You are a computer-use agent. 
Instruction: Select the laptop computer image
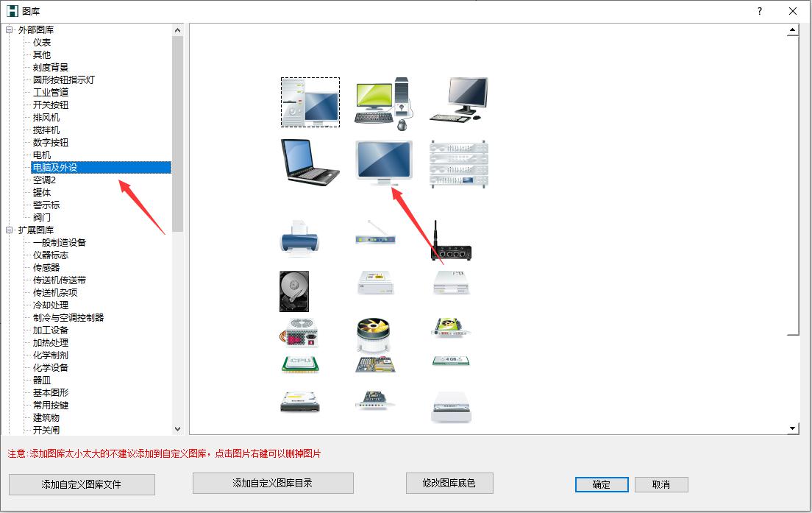310,163
